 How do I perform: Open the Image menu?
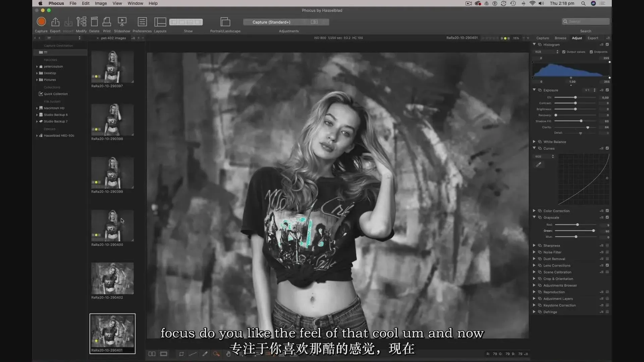pyautogui.click(x=101, y=3)
